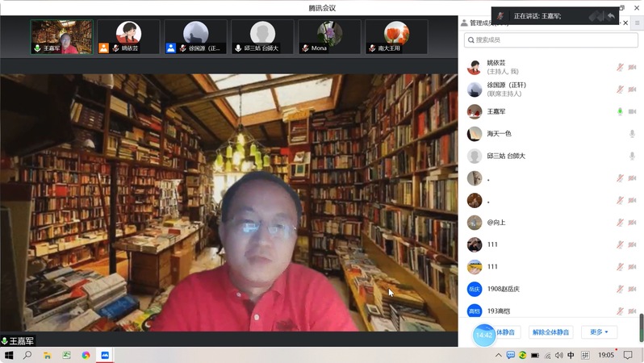
Task: Click 193高恺's blue avatar badge
Action: 475,311
